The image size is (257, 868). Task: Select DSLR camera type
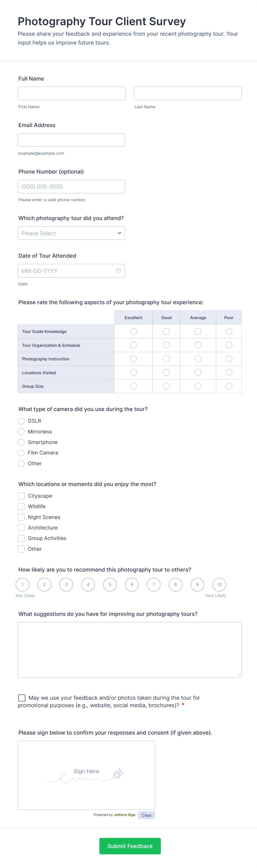[x=21, y=421]
